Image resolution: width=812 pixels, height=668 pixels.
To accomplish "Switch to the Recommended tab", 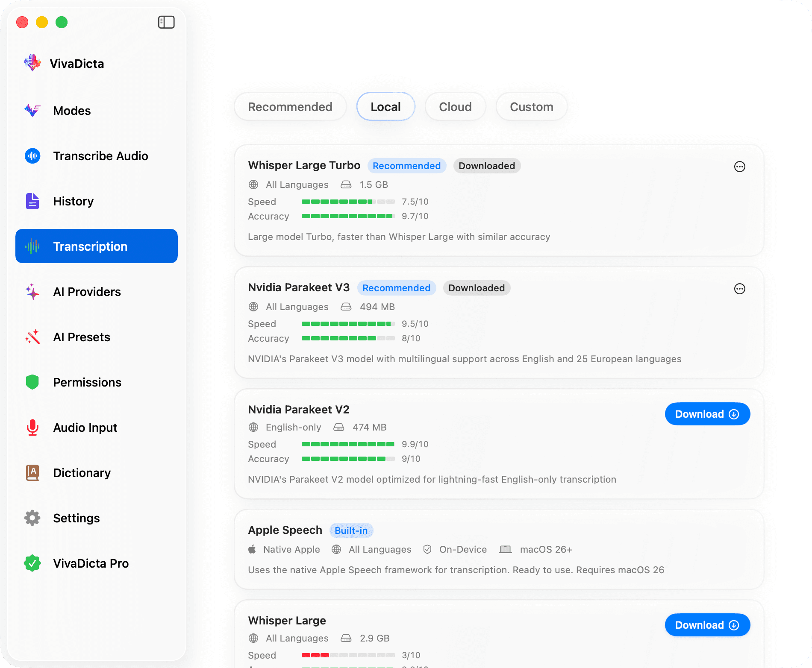I will pyautogui.click(x=290, y=107).
